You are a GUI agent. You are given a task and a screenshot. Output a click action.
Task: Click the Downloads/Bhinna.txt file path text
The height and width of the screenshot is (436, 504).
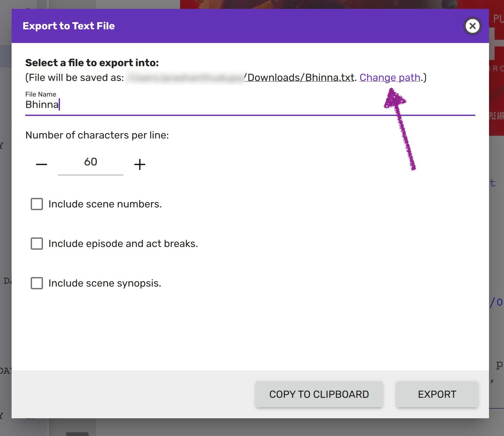click(300, 77)
